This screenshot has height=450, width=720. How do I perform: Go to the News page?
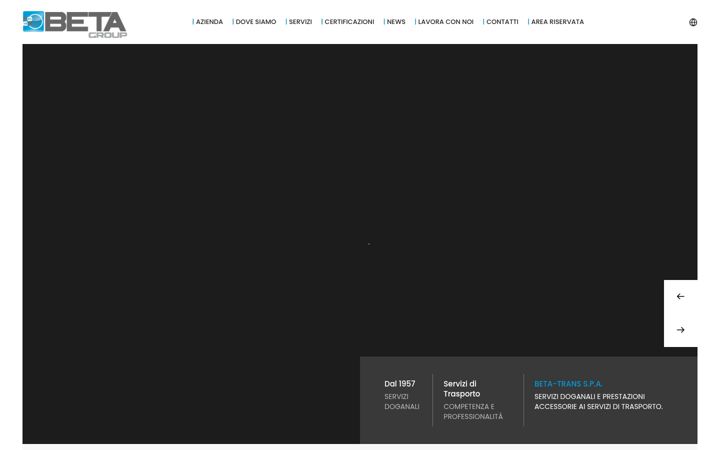coord(395,22)
